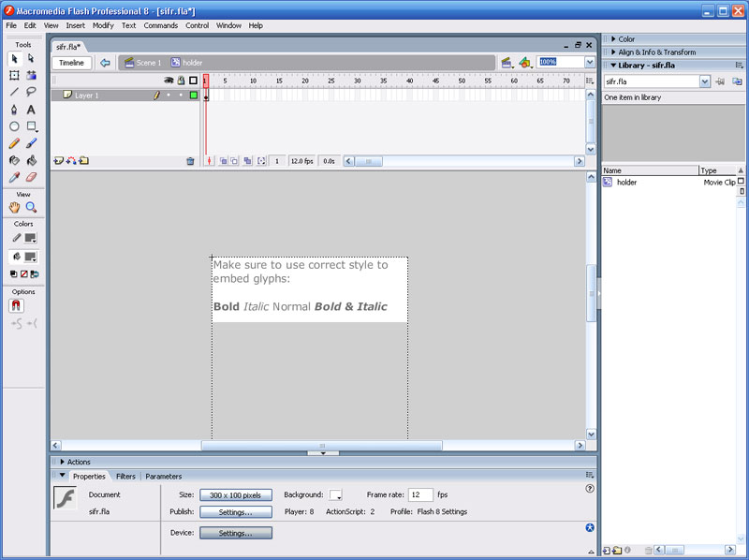The width and height of the screenshot is (749, 560).
Task: Select the Ink Bottle tool
Action: click(14, 160)
